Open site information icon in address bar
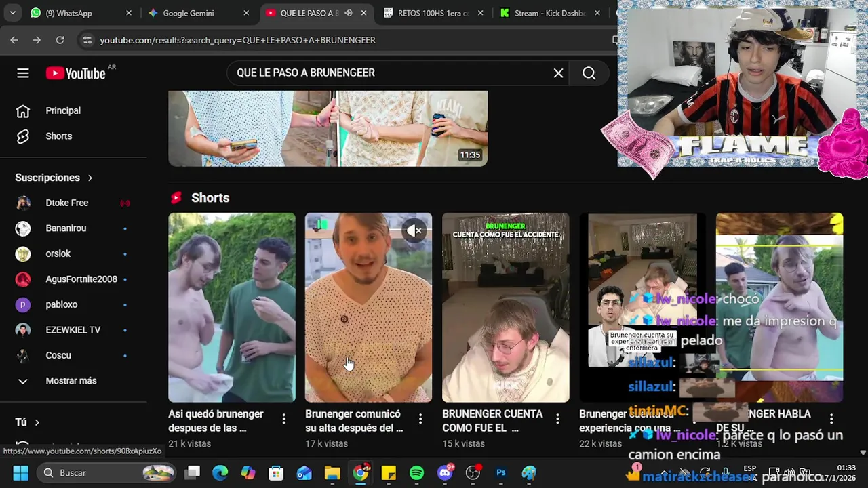868x488 pixels. 87,40
